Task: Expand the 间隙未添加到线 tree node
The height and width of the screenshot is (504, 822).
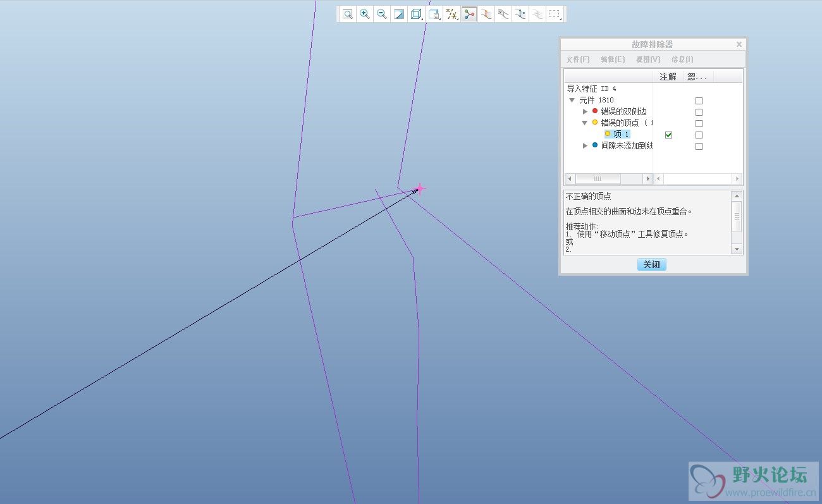Action: [x=585, y=145]
